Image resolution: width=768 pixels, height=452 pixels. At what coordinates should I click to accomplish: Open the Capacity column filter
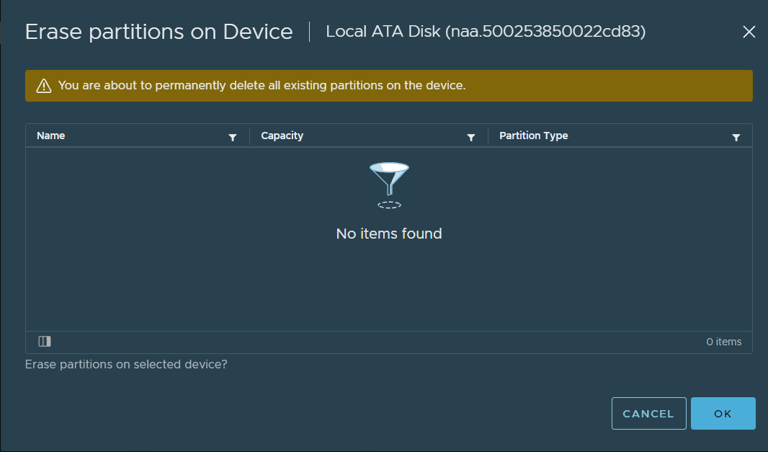point(471,138)
